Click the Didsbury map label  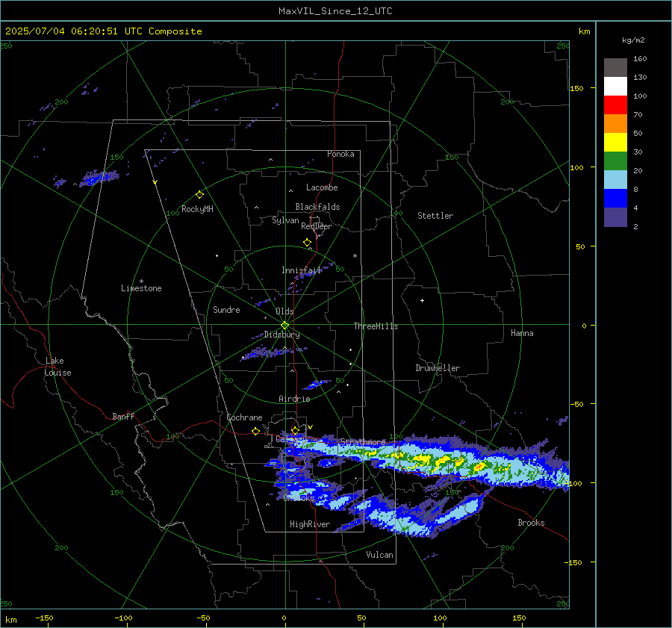281,335
